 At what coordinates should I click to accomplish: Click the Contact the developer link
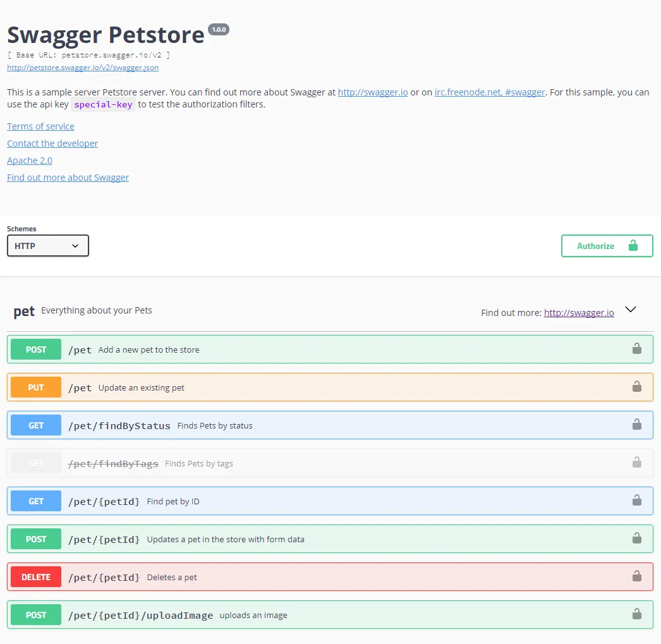click(x=52, y=143)
